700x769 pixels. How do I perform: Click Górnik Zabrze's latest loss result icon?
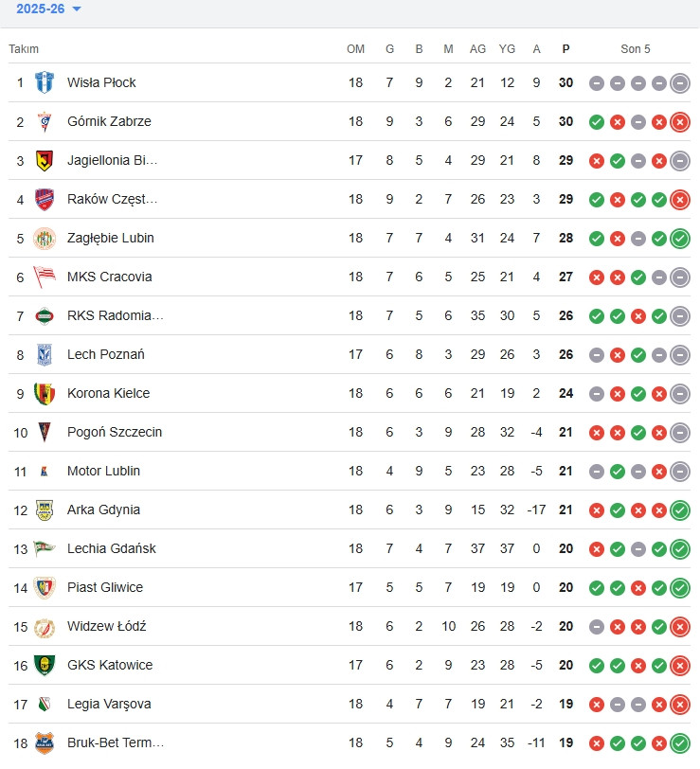[680, 121]
